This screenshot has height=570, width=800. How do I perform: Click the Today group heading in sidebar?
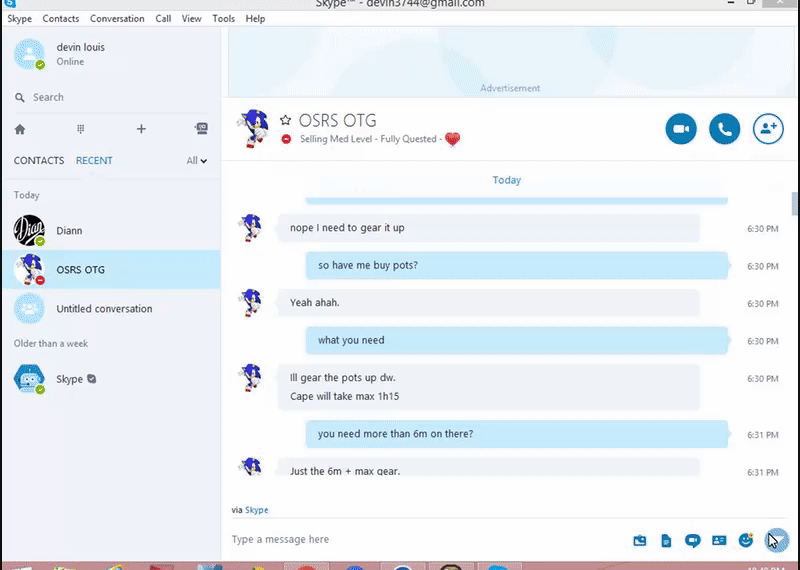[27, 195]
